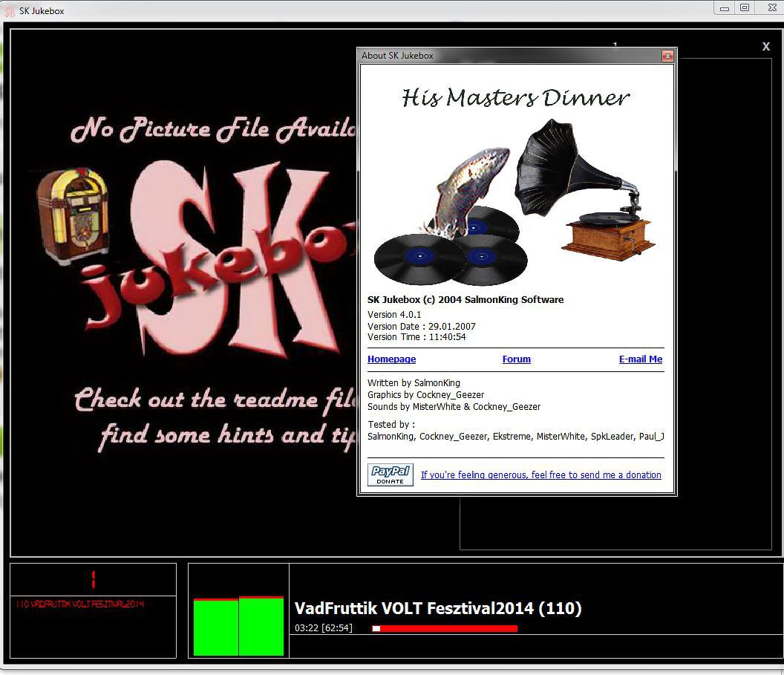Click the X in the jukebox panel corner
784x675 pixels.
[x=766, y=47]
